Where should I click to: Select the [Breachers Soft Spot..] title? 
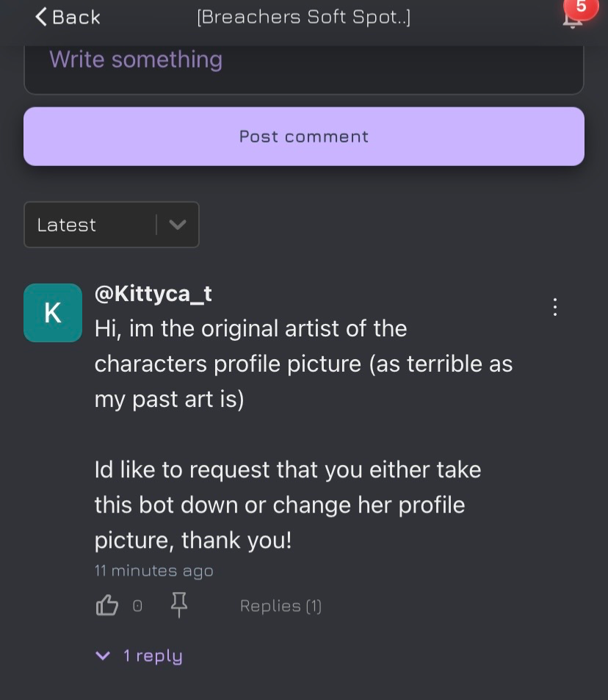pos(304,16)
